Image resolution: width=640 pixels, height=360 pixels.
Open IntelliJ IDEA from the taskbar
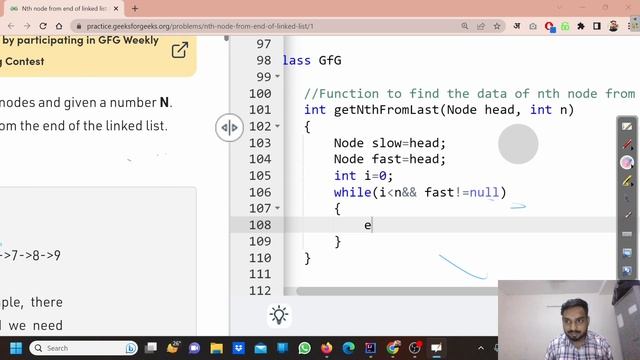point(371,348)
